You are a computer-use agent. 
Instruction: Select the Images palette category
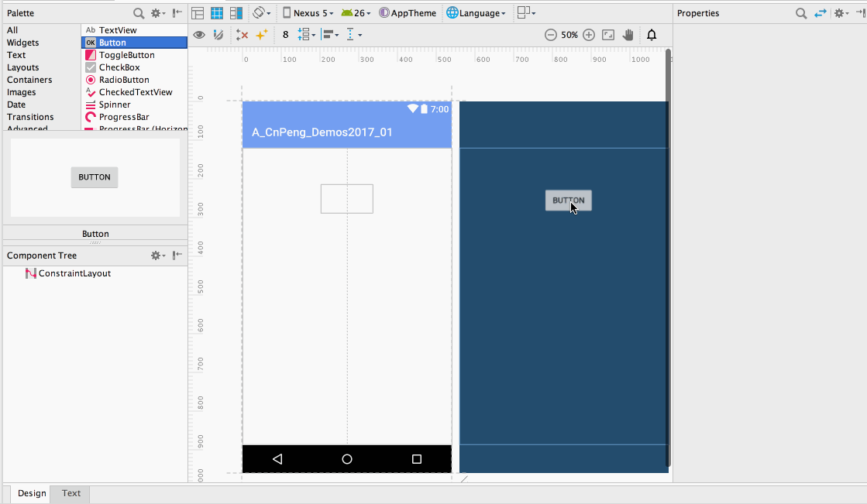tap(21, 92)
